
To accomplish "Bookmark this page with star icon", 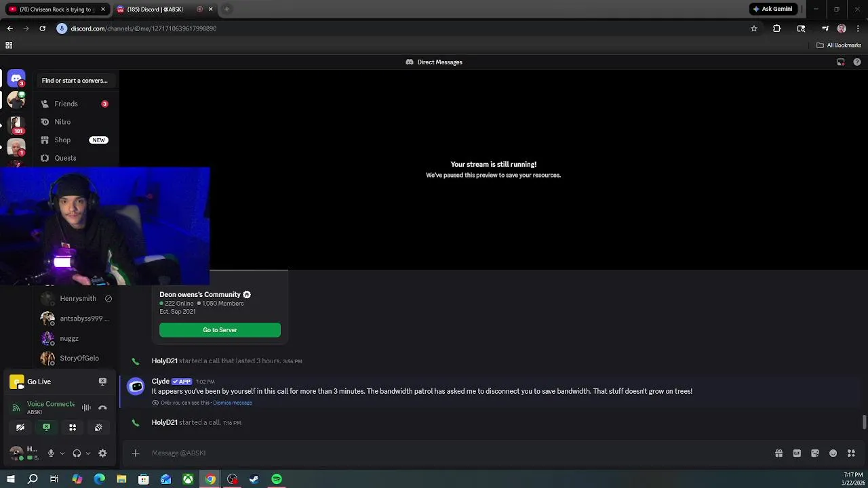I will [753, 28].
